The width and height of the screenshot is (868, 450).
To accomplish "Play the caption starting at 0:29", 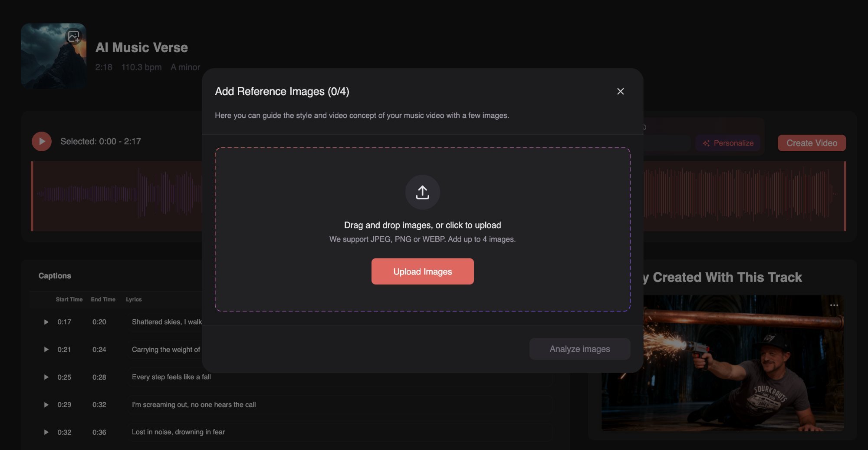I will [x=45, y=404].
